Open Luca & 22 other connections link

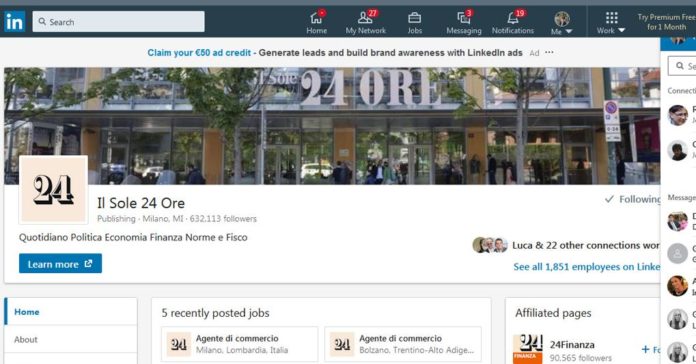[x=586, y=245]
